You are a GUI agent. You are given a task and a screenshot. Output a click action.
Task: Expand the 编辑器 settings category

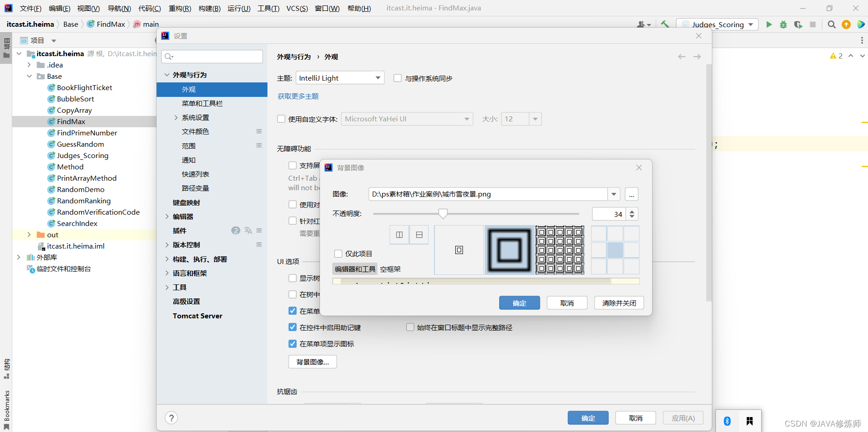tap(167, 216)
